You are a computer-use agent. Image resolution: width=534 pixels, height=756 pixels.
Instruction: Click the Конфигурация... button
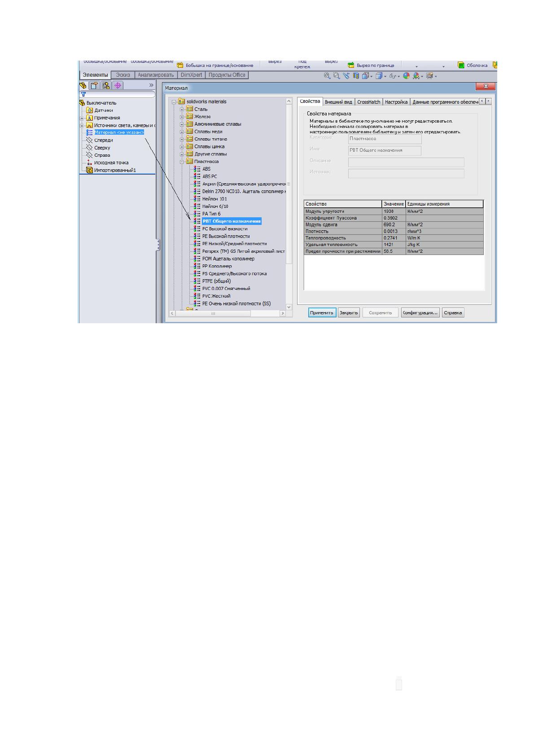420,313
